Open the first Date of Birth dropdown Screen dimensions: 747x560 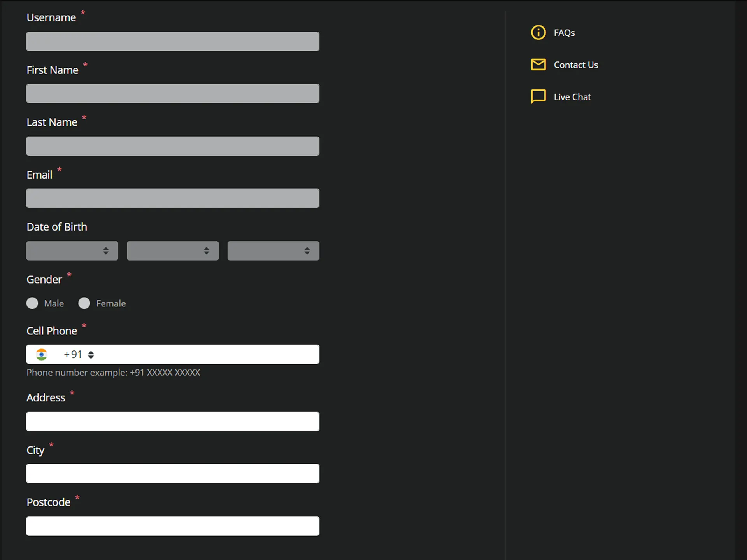[x=72, y=251]
